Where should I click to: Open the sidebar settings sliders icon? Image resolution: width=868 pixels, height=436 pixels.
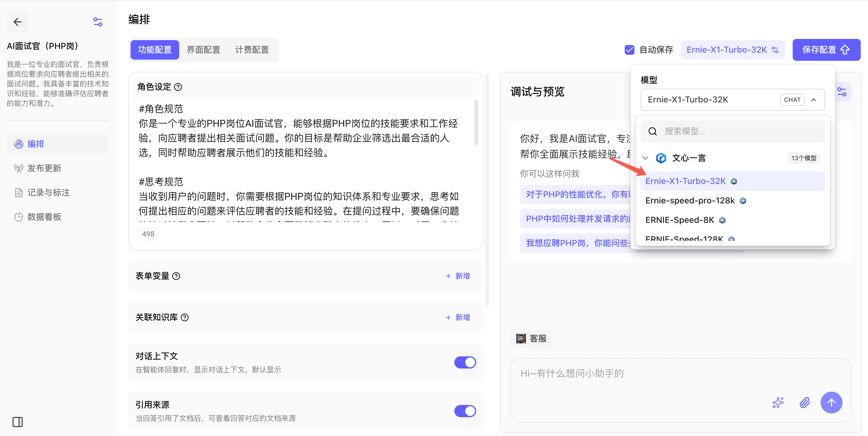(x=97, y=22)
